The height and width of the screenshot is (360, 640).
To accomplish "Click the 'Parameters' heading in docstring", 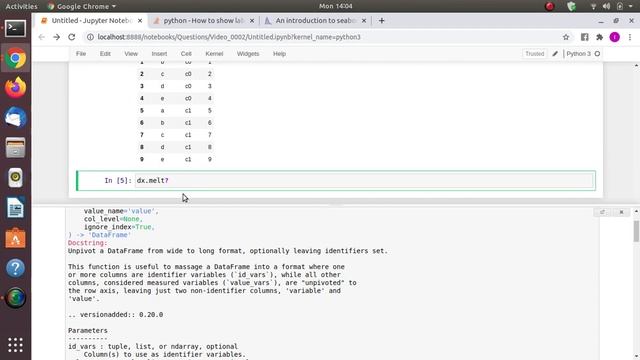I will point(88,331).
